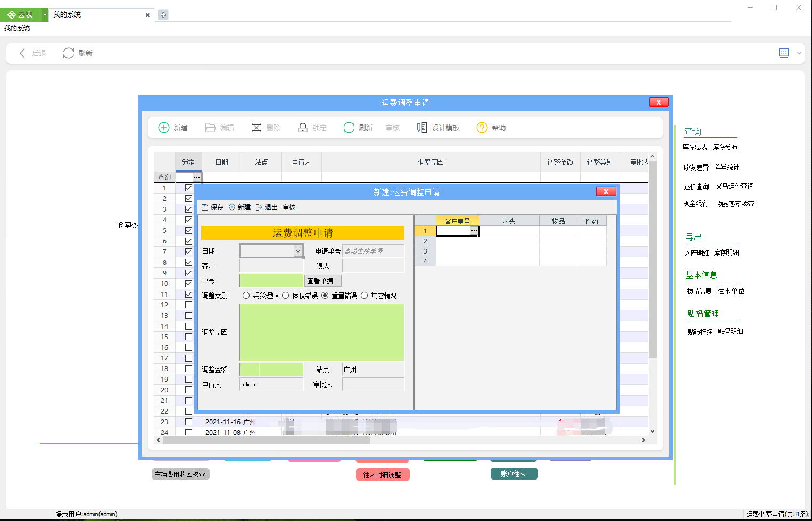Toggle the lock checkbox in row 12
Image resolution: width=812 pixels, height=521 pixels.
[x=188, y=305]
